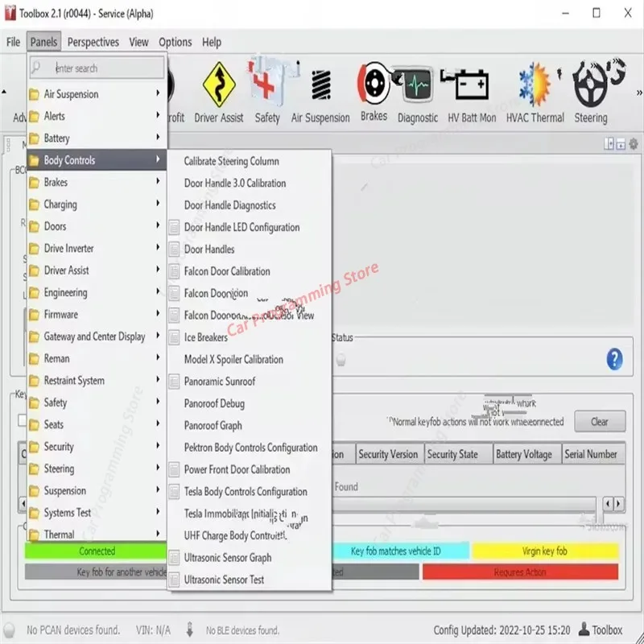This screenshot has height=644, width=644.
Task: Open the Diagnostic monitor icon
Action: 416,85
